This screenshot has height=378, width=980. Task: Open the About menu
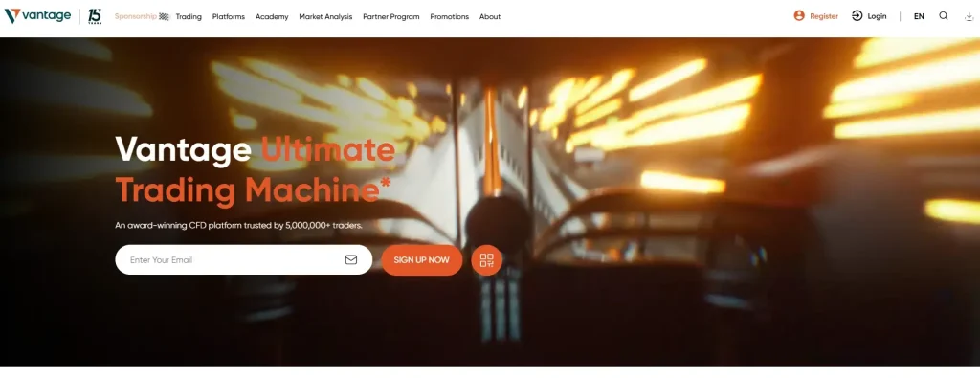(x=490, y=17)
